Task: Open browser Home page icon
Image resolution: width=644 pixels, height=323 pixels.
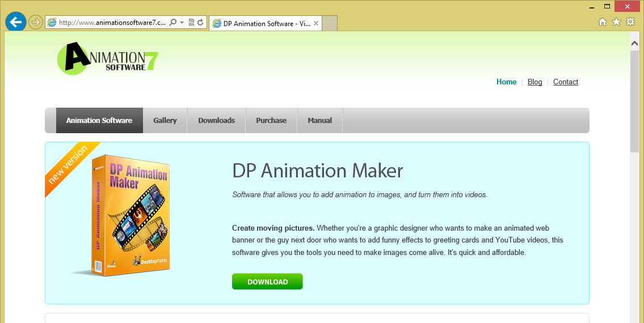Action: pyautogui.click(x=603, y=22)
